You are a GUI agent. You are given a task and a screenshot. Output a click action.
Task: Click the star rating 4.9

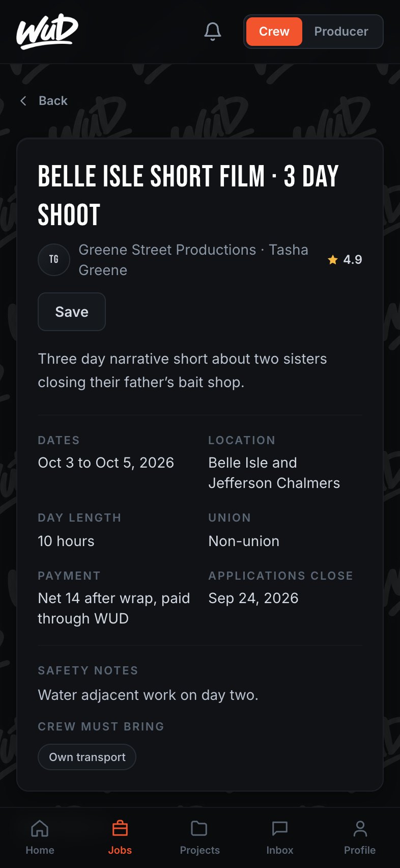[x=345, y=260]
